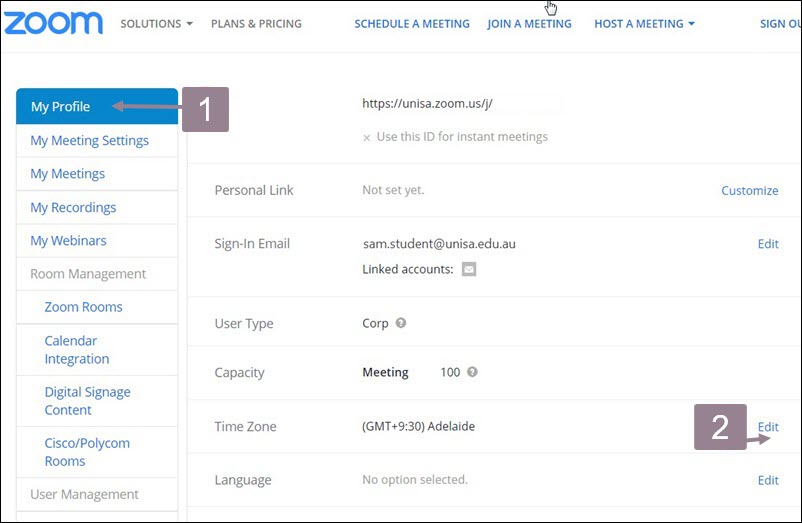The width and height of the screenshot is (802, 523).
Task: Go to My Meetings
Action: pyautogui.click(x=67, y=174)
